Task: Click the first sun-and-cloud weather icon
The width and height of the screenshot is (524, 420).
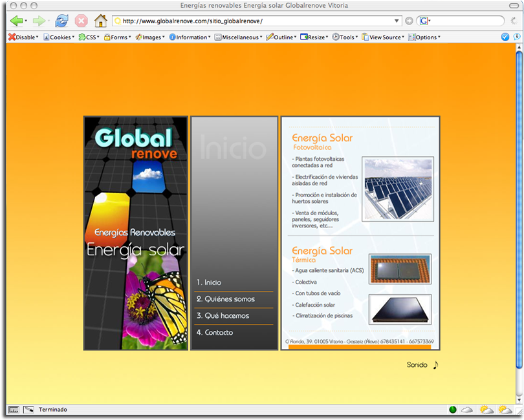Action: tap(486, 410)
